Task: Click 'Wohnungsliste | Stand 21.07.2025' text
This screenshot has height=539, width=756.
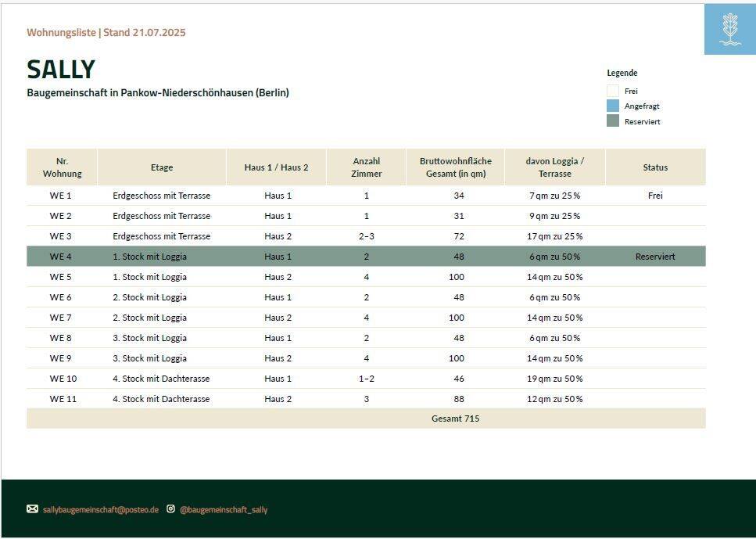Action: (106, 33)
